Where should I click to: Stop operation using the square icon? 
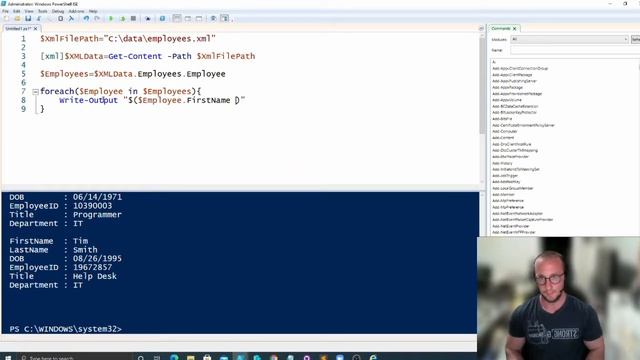click(x=133, y=18)
